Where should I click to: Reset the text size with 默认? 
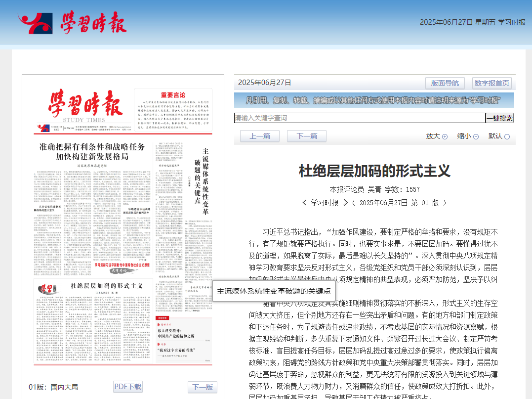499,136
